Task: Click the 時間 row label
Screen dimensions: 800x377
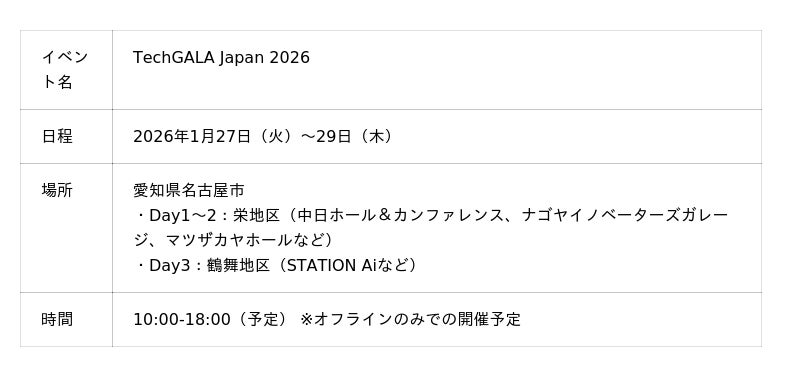Action: click(57, 319)
